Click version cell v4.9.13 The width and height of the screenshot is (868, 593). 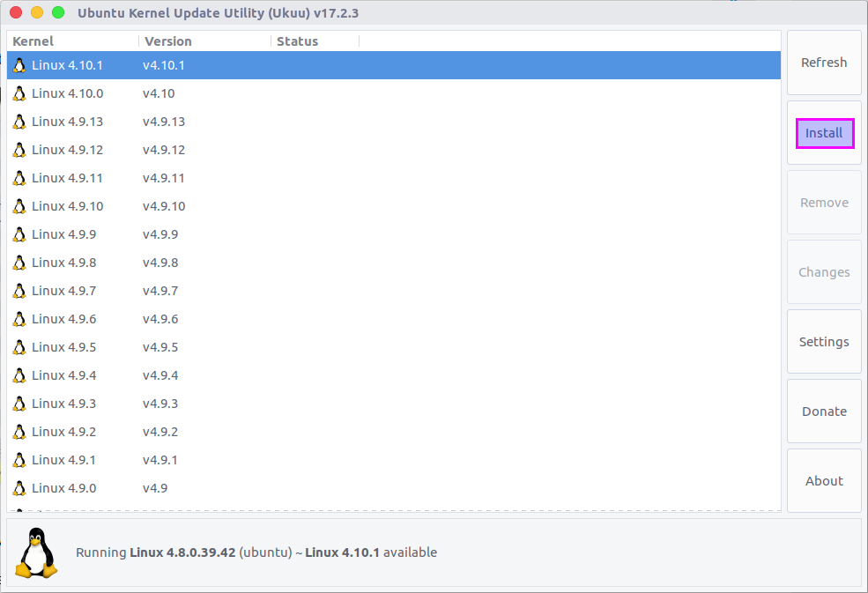(164, 122)
